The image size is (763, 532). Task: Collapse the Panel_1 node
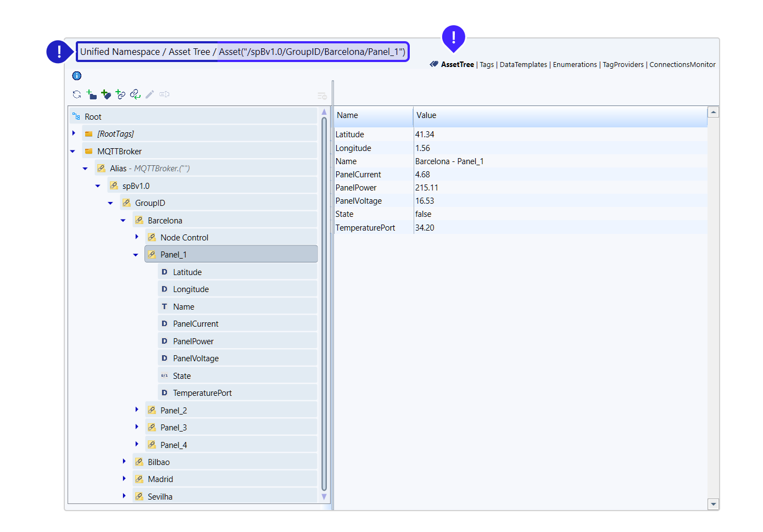pyautogui.click(x=136, y=255)
